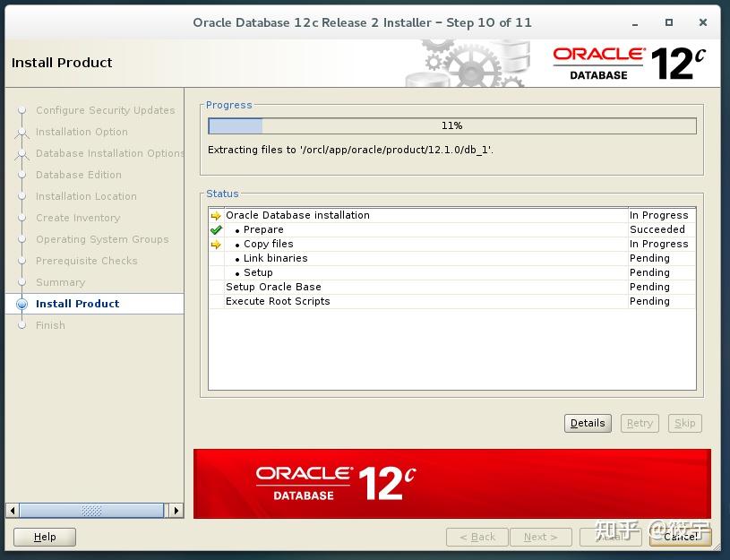Click the Next button
The image size is (730, 560).
point(541,537)
